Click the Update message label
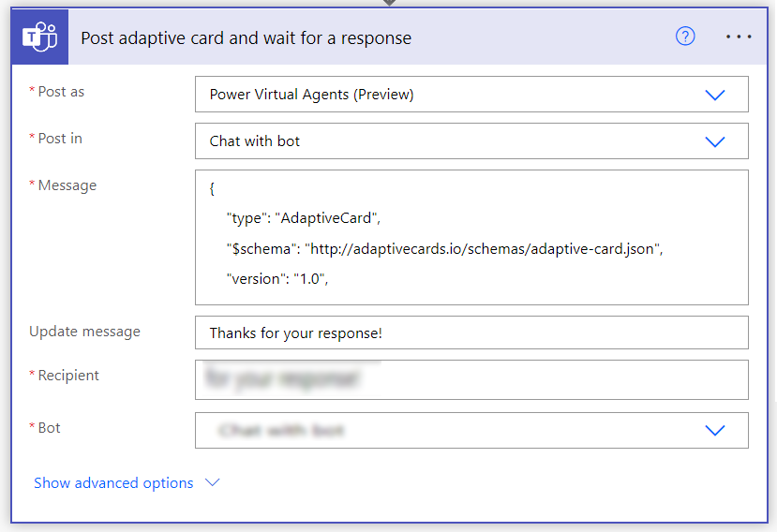This screenshot has height=532, width=777. coord(84,332)
